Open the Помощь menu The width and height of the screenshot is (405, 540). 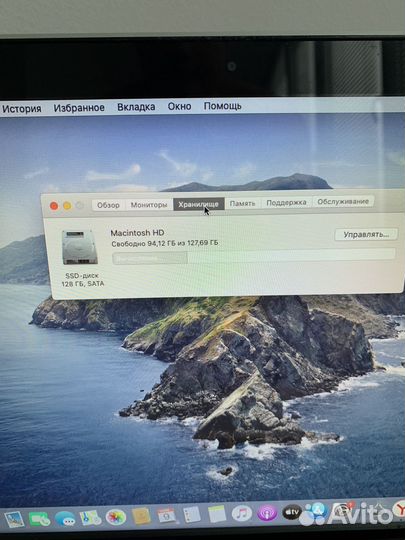(x=222, y=106)
